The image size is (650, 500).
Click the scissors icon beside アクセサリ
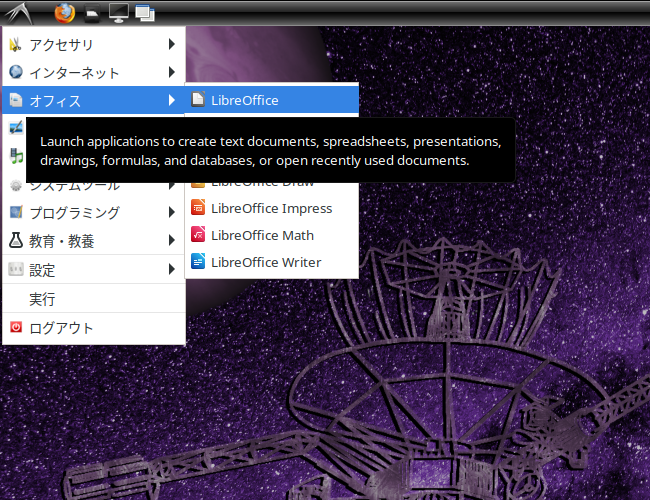point(16,44)
